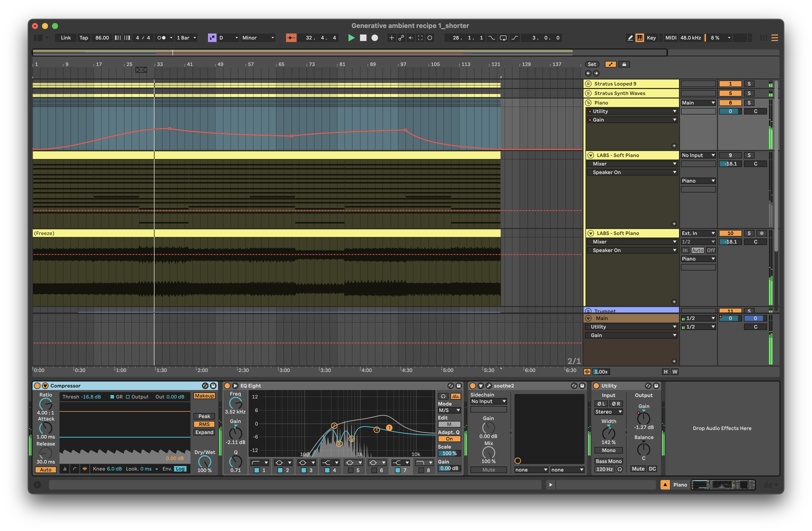This screenshot has width=812, height=531.
Task: Click the Link button
Action: coord(65,38)
